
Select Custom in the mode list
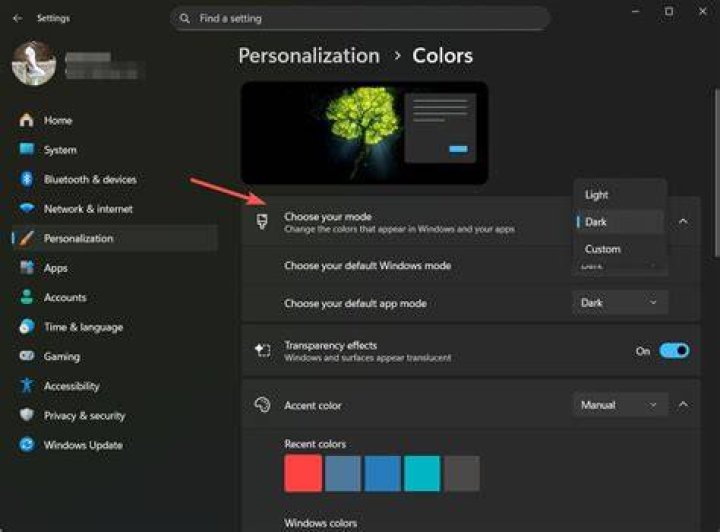[619, 249]
